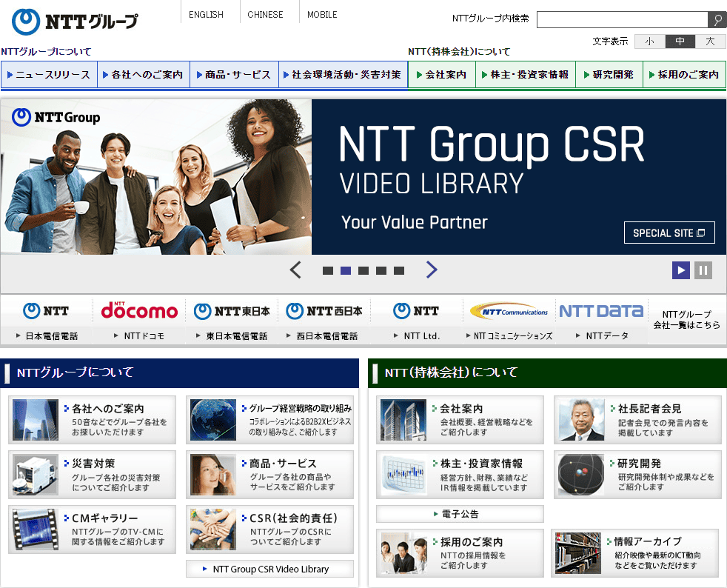Image resolution: width=727 pixels, height=588 pixels.
Task: Click the NTT Communications logo
Action: pos(509,311)
